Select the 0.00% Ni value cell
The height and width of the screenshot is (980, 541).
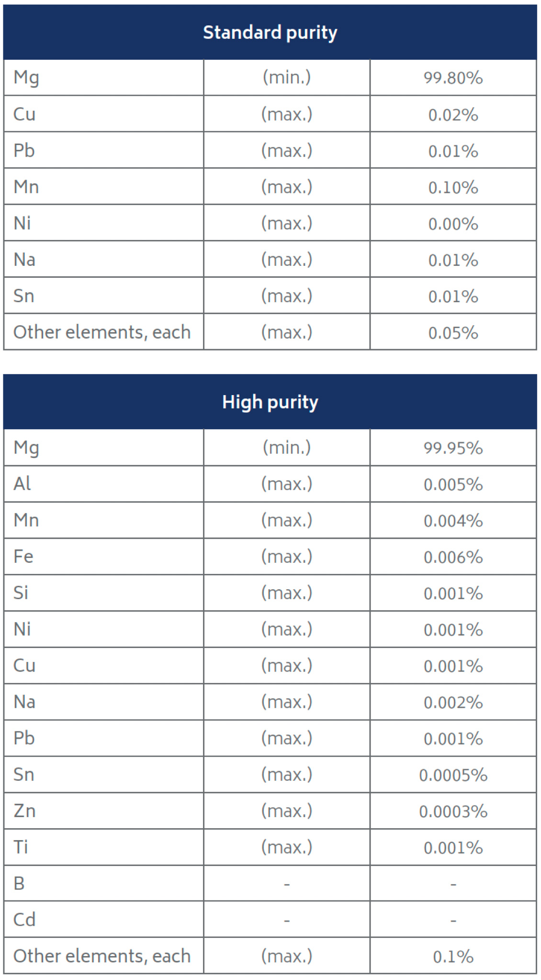tap(453, 224)
